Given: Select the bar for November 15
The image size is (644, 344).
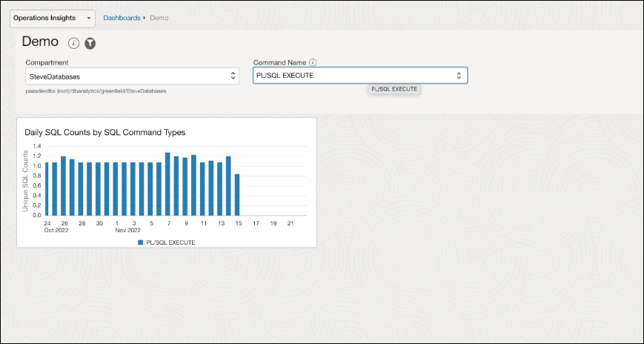Looking at the screenshot, I should click(237, 195).
